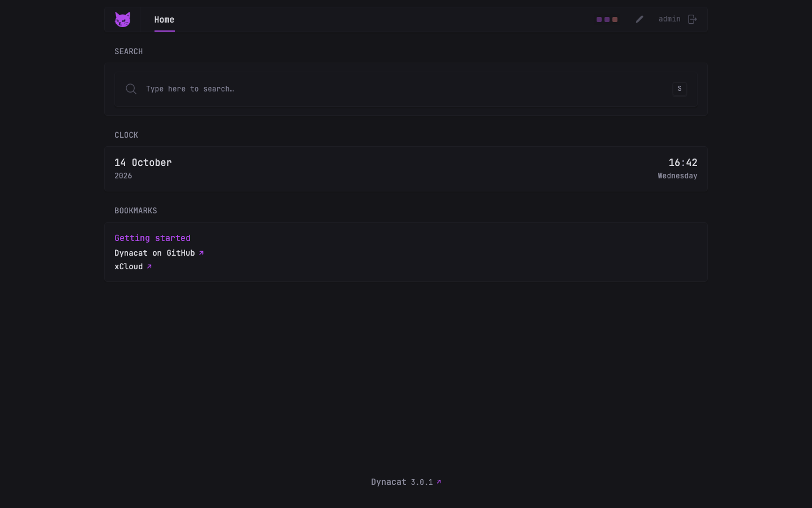This screenshot has width=812, height=508.
Task: Click the 16:42 clock time
Action: click(683, 163)
